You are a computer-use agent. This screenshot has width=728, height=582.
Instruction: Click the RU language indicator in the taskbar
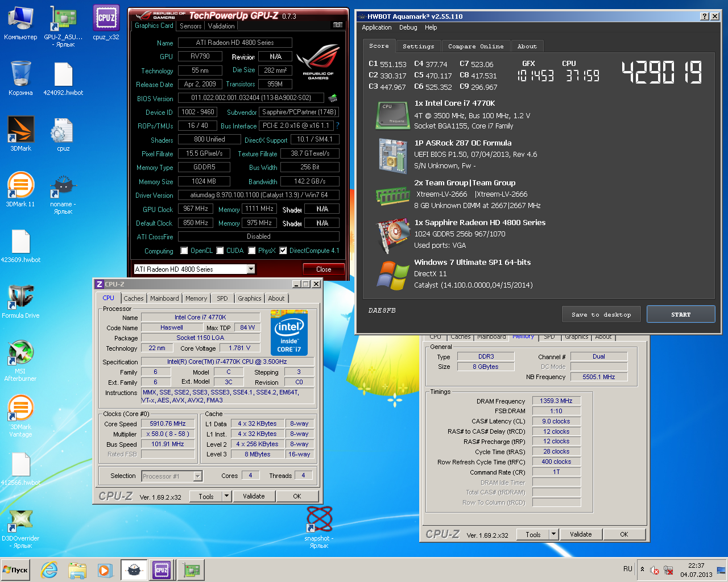(627, 569)
